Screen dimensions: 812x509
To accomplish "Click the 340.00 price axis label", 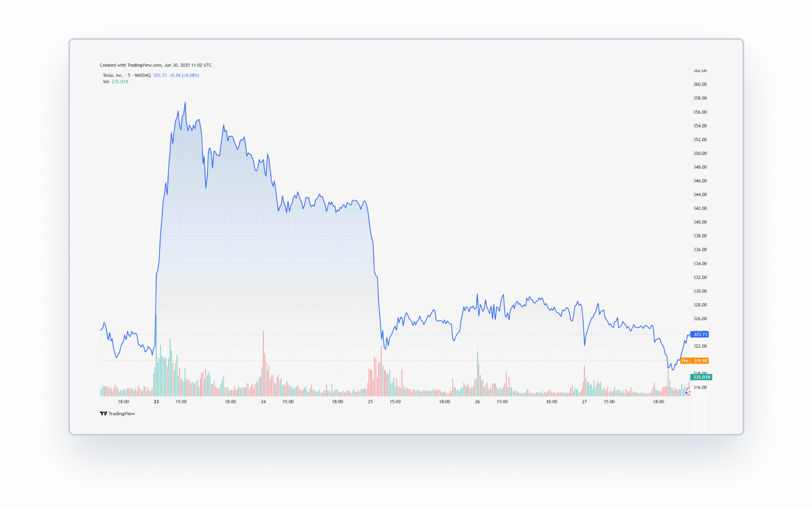I will (x=700, y=222).
